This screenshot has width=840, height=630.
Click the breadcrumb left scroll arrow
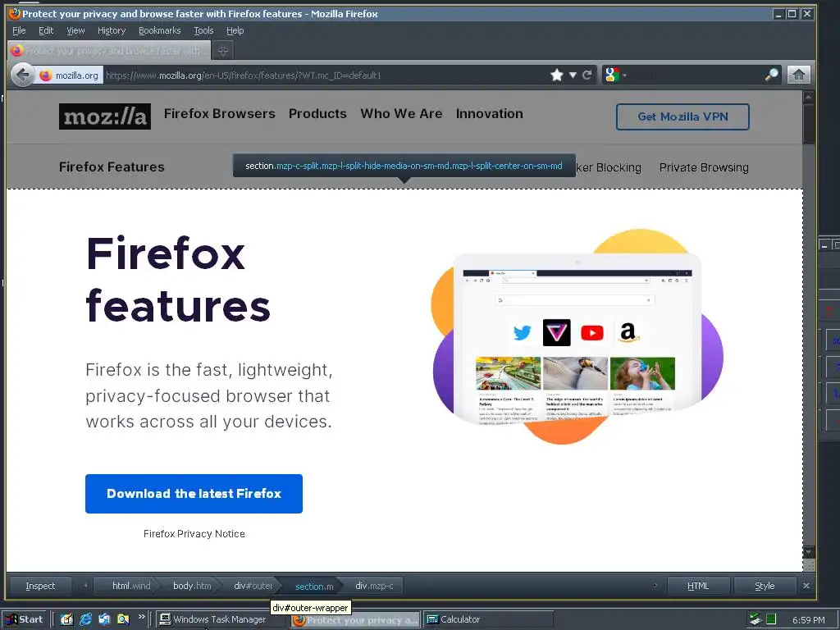pos(85,586)
